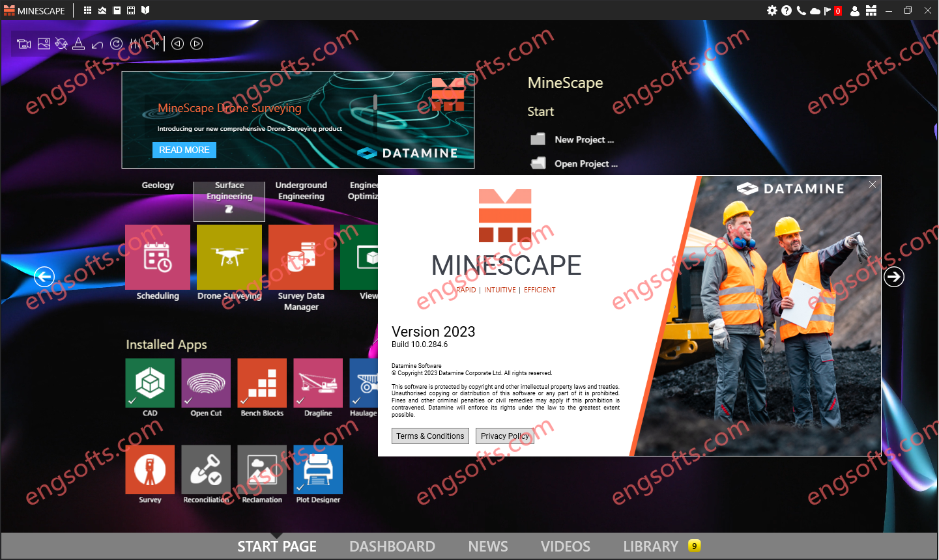
Task: Click the MineScape logo beside the user icon
Action: [871, 10]
